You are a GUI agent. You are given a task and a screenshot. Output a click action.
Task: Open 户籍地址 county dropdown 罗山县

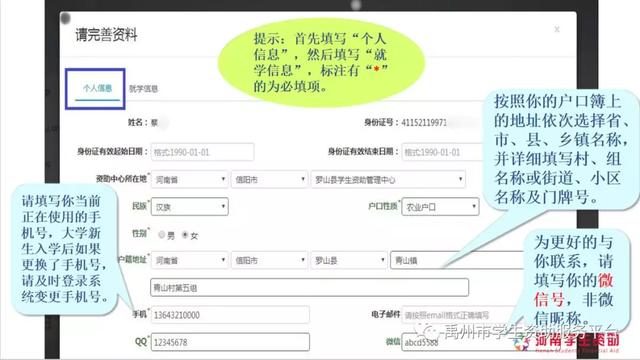[349, 260]
